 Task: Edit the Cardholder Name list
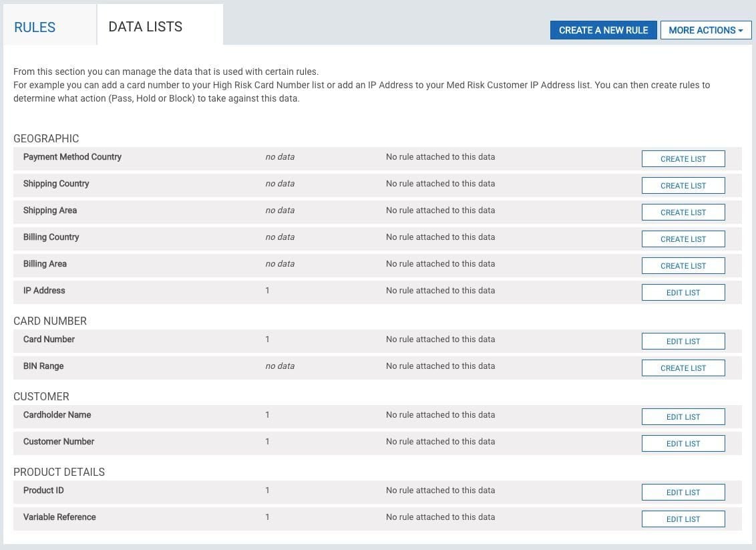[x=683, y=417]
